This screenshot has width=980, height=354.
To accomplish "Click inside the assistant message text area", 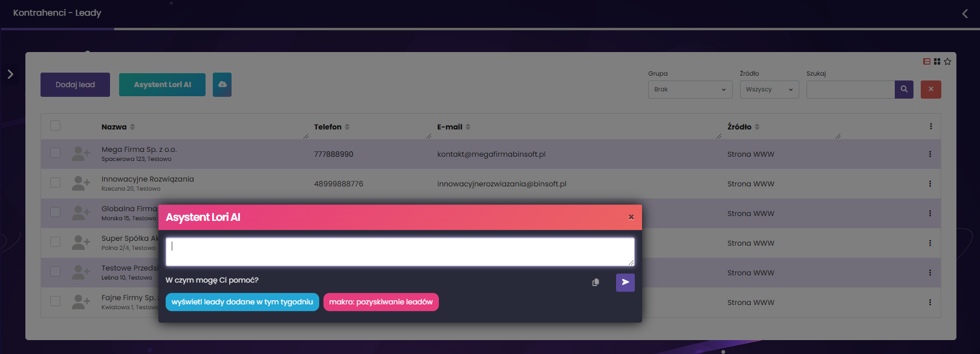I will [399, 251].
